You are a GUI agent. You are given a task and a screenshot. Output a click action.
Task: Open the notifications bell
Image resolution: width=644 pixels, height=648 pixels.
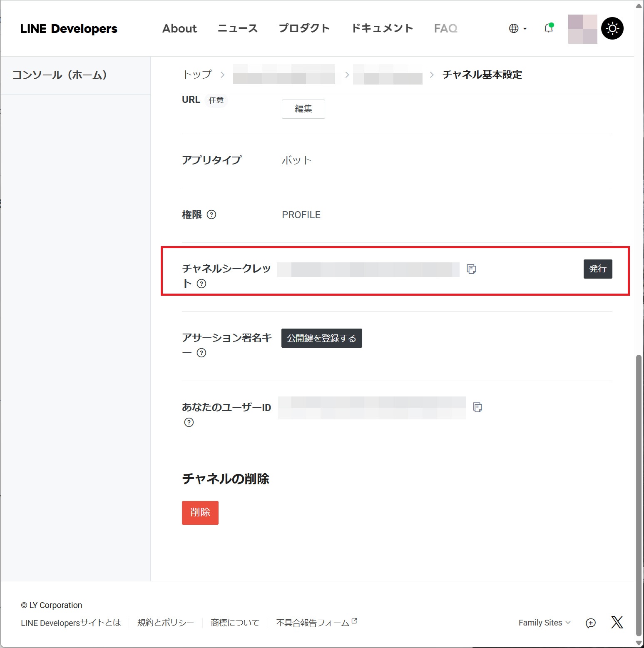[x=548, y=28]
